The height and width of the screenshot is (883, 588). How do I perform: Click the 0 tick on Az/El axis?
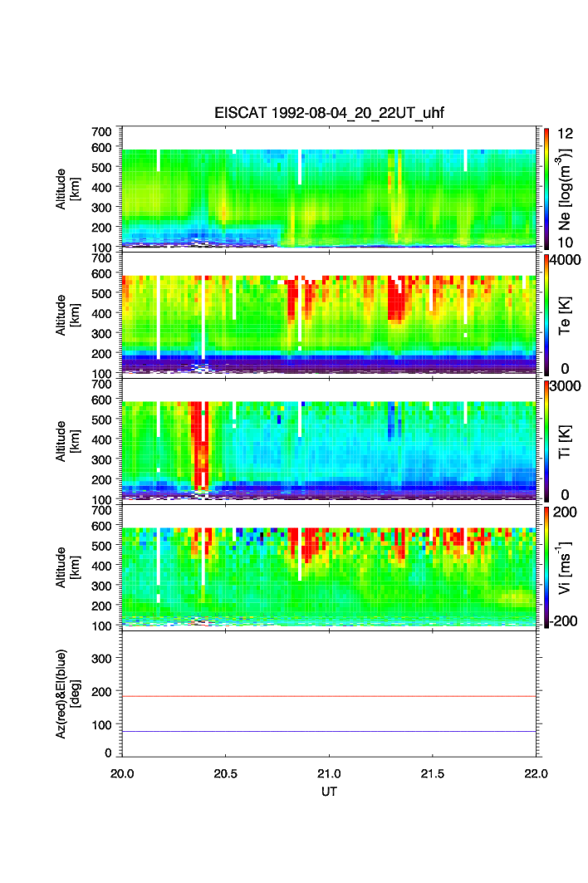[x=108, y=753]
